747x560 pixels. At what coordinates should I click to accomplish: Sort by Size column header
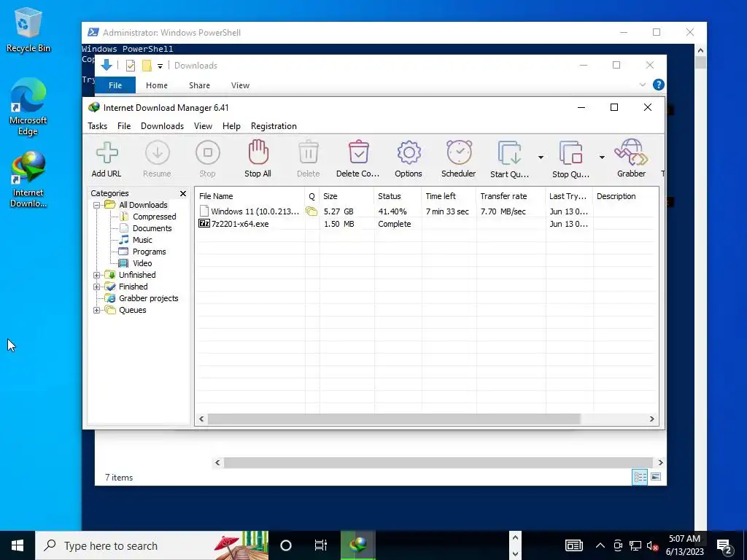(x=347, y=196)
